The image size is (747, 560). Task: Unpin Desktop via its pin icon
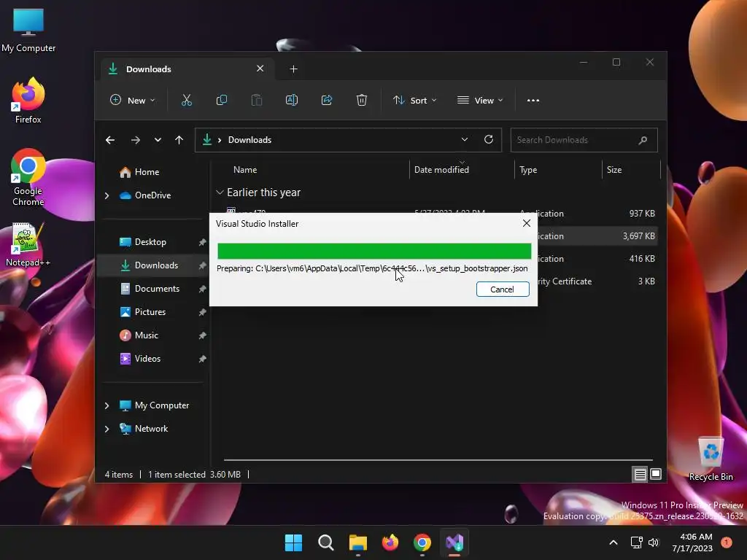pos(202,242)
